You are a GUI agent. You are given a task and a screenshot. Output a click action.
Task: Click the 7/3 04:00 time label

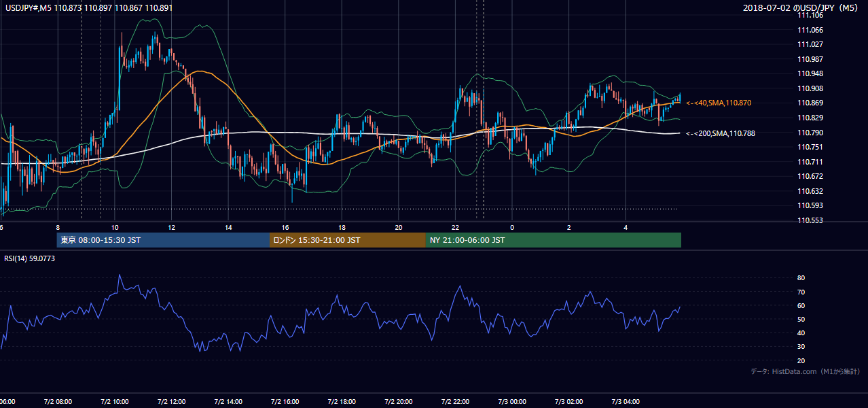tap(625, 402)
